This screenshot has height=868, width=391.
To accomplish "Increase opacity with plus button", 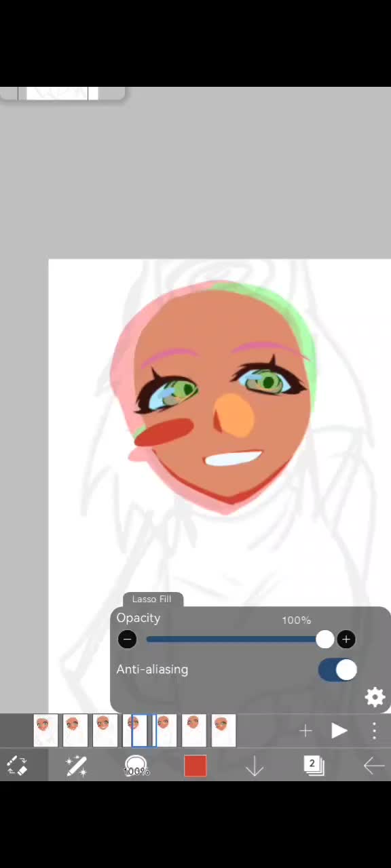I will pyautogui.click(x=346, y=639).
